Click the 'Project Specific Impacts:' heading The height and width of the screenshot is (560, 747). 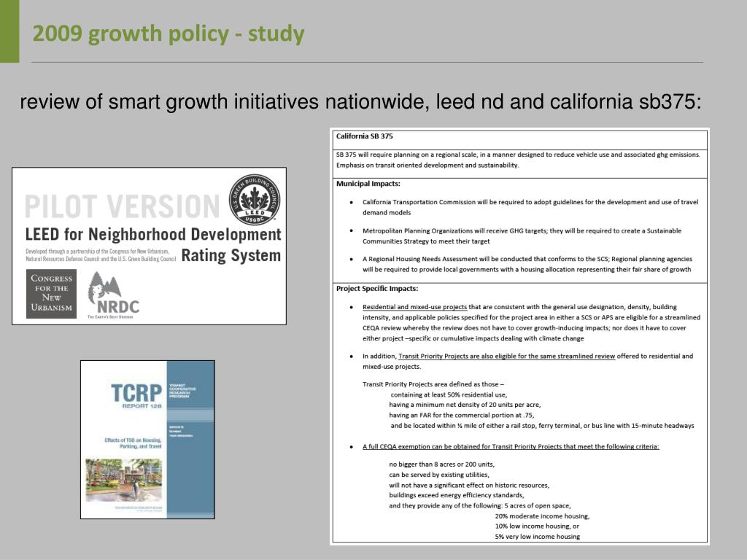point(377,289)
